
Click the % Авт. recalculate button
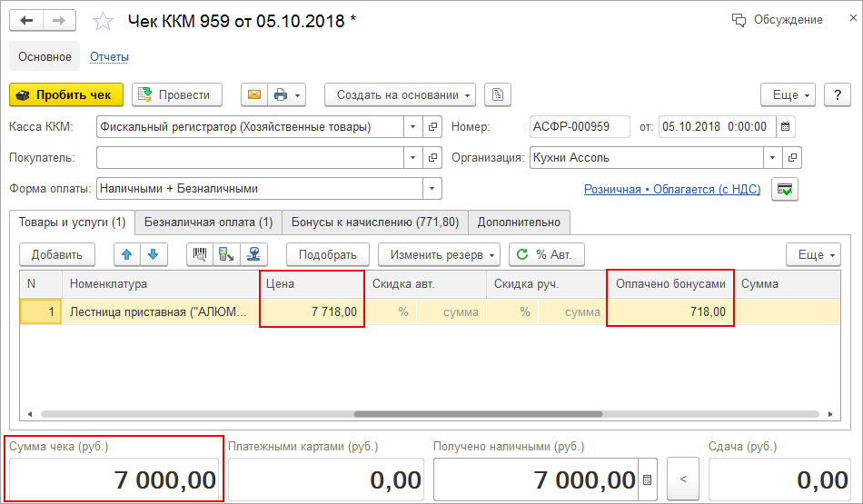[547, 255]
